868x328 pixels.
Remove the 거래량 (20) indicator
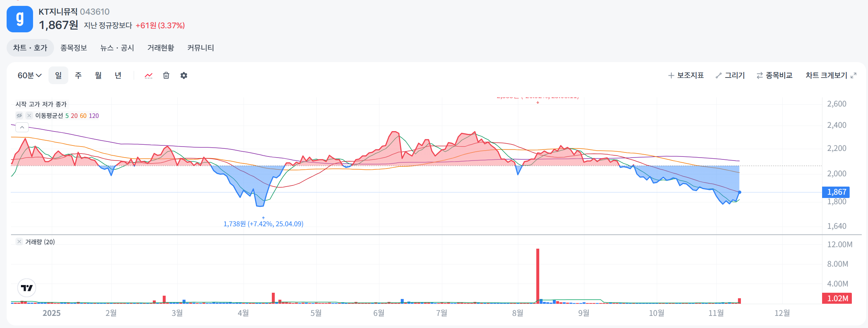[x=19, y=241]
